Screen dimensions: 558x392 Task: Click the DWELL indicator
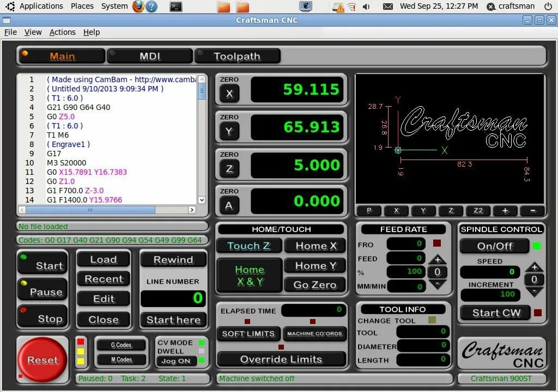[202, 351]
